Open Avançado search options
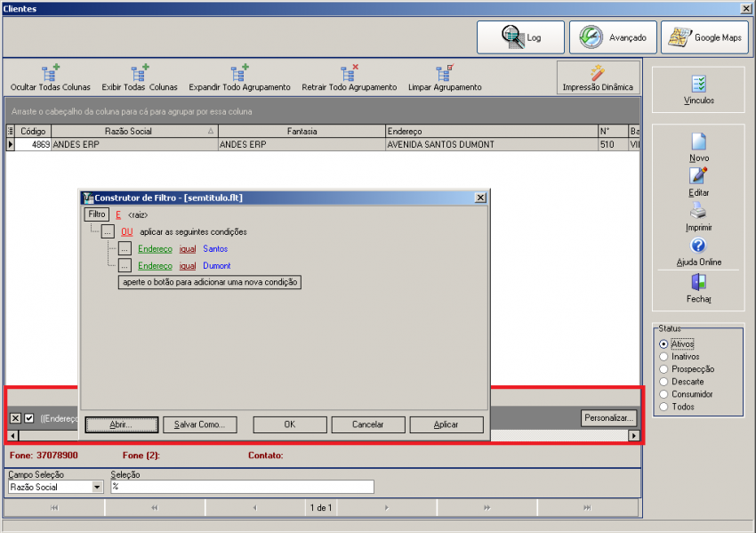 tap(613, 37)
